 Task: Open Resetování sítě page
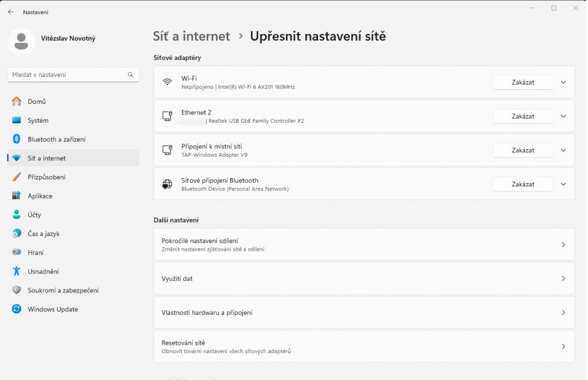[364, 347]
